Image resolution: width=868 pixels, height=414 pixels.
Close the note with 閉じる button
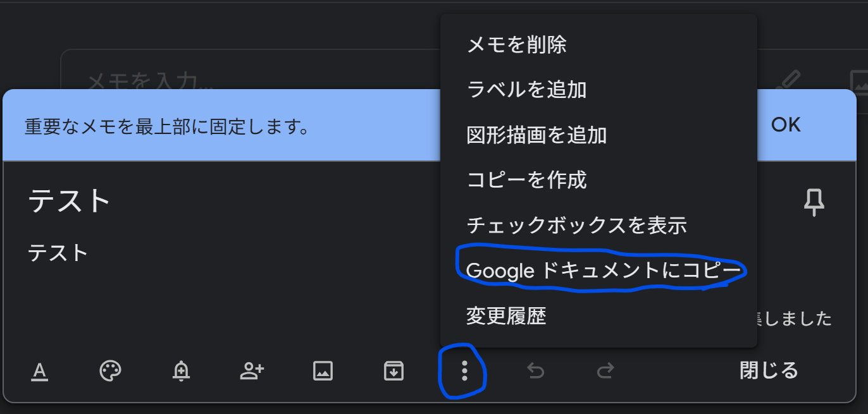(769, 370)
